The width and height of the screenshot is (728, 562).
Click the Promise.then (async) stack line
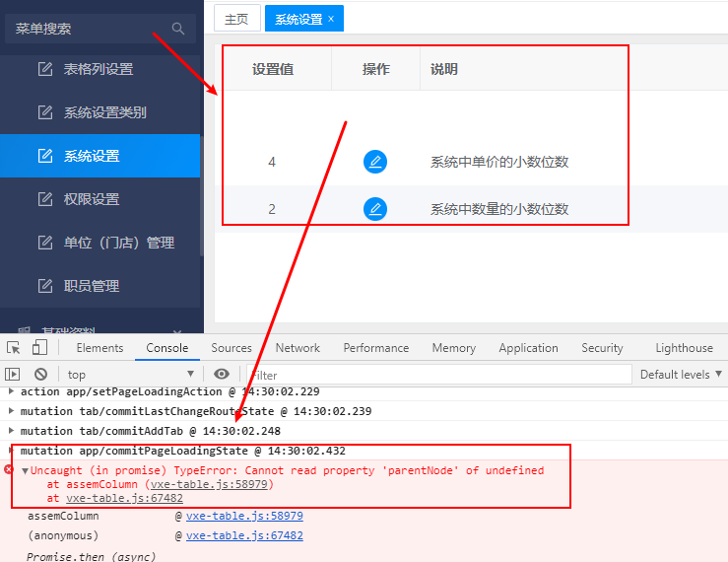91,556
